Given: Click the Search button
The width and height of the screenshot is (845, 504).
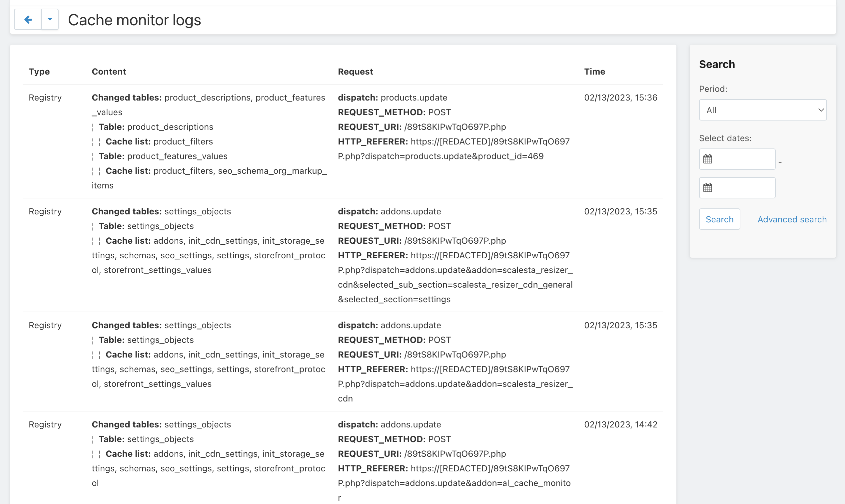Looking at the screenshot, I should click(x=719, y=219).
